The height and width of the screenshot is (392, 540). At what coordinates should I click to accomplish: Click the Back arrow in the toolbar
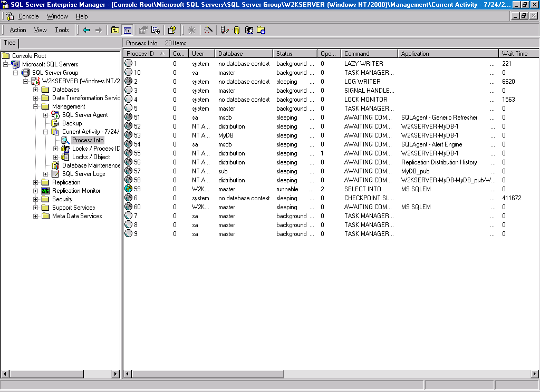(x=86, y=30)
